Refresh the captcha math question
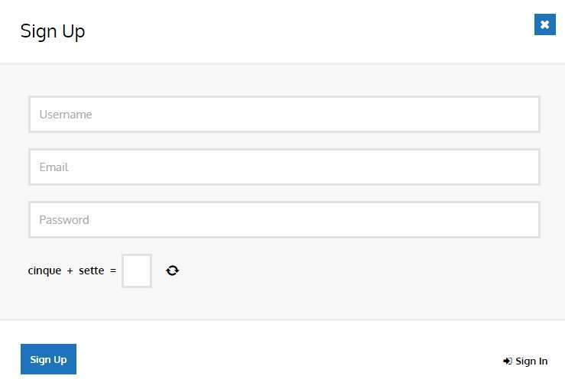Image resolution: width=565 pixels, height=392 pixels. pos(173,271)
